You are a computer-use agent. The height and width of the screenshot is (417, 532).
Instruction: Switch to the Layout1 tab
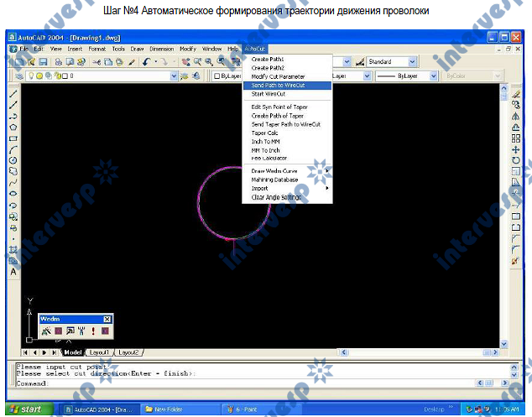99,352
